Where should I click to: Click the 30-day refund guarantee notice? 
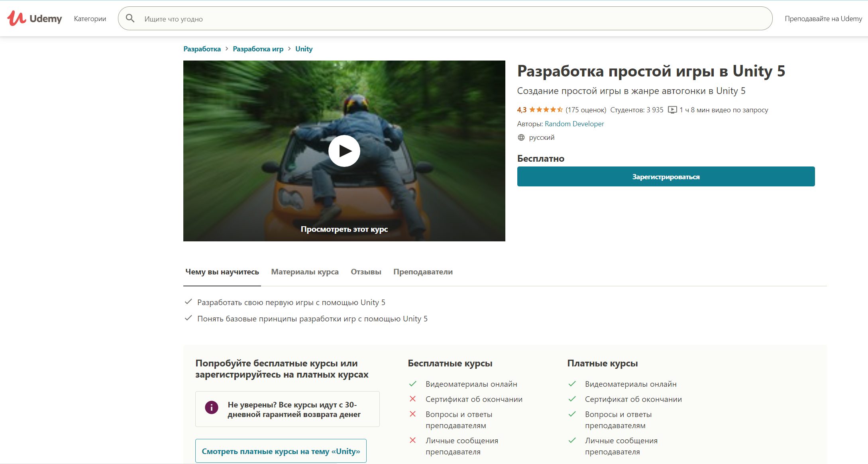pyautogui.click(x=287, y=409)
